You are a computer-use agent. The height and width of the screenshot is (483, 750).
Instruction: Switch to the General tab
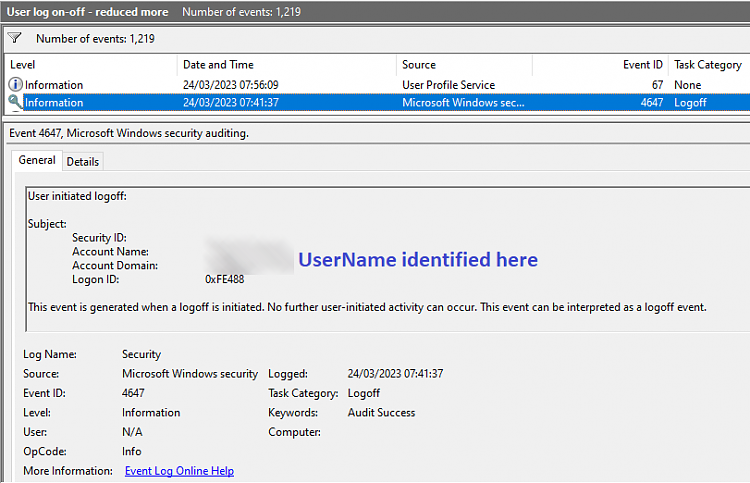tap(37, 160)
